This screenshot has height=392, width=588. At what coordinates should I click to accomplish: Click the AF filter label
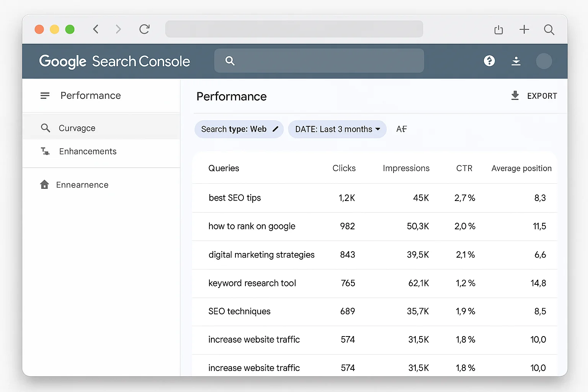(401, 129)
